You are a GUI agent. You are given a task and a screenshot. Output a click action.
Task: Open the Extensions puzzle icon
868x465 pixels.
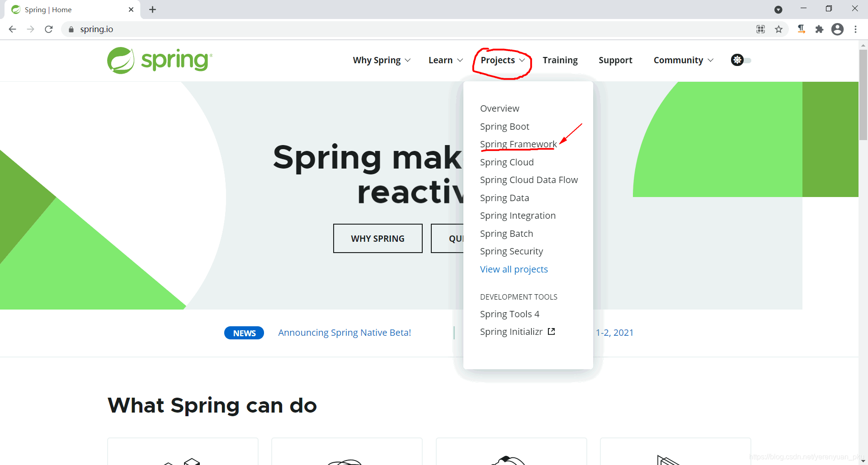pyautogui.click(x=819, y=29)
